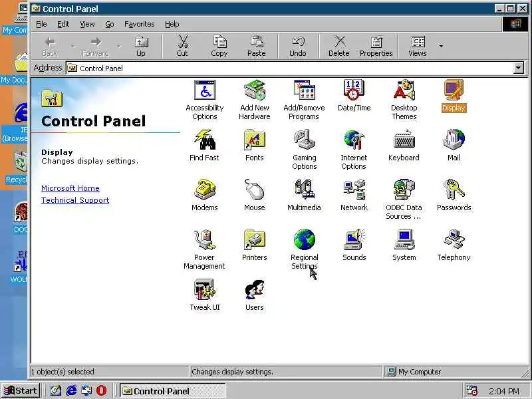
Task: Click the Undo toolbar button
Action: coord(298,47)
